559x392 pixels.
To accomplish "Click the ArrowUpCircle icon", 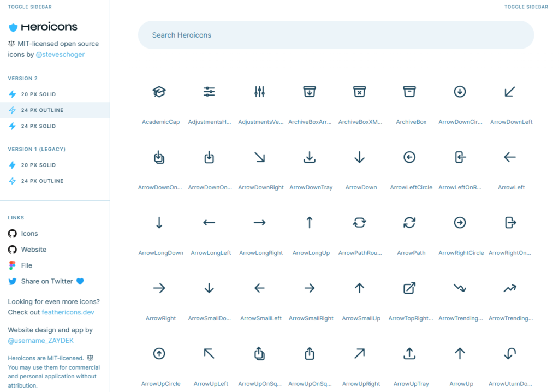I will point(159,353).
